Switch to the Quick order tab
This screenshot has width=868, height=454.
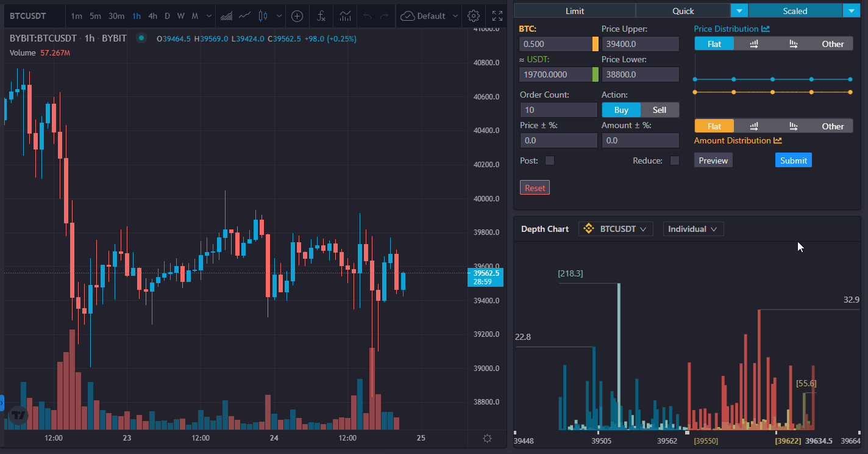click(x=683, y=10)
